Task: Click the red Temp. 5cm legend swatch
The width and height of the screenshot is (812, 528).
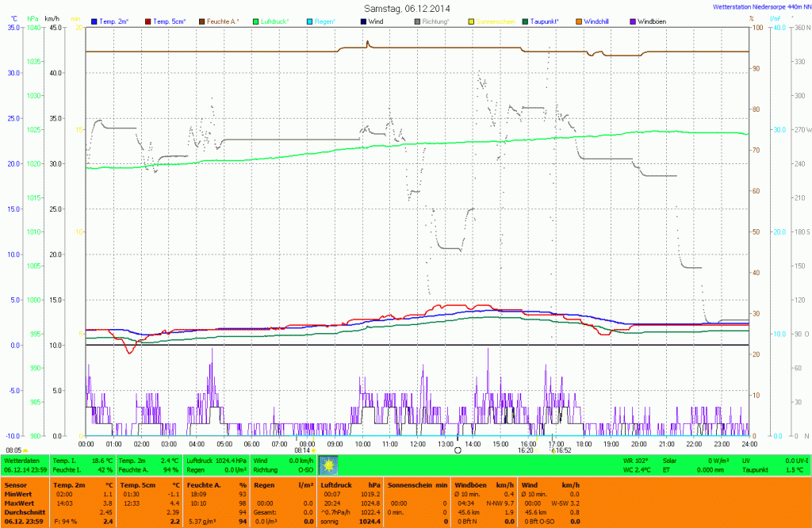Action: 148,21
